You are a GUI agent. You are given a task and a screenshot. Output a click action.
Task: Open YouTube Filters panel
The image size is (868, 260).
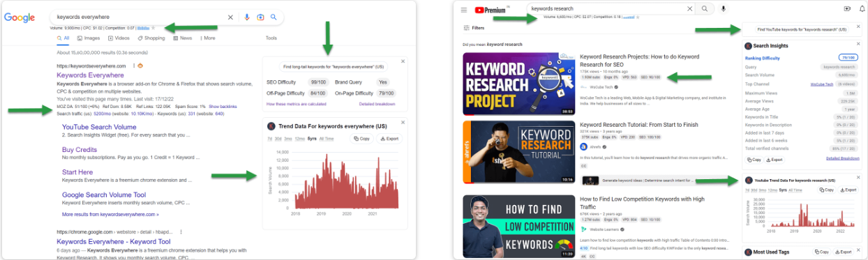(474, 28)
